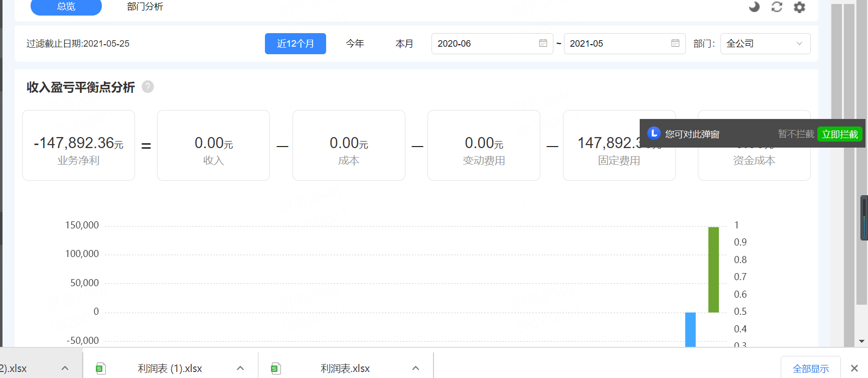The image size is (868, 378).
Task: Select the 本月 range filter
Action: [x=404, y=44]
